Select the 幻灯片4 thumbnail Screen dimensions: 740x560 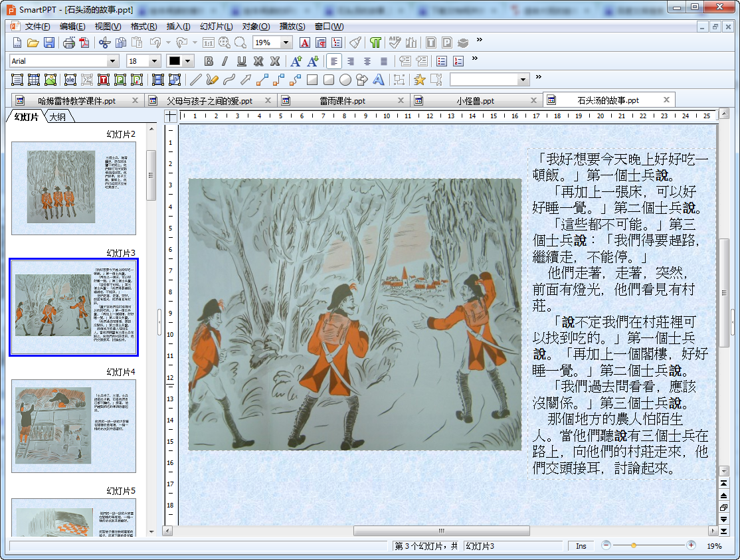coord(74,426)
